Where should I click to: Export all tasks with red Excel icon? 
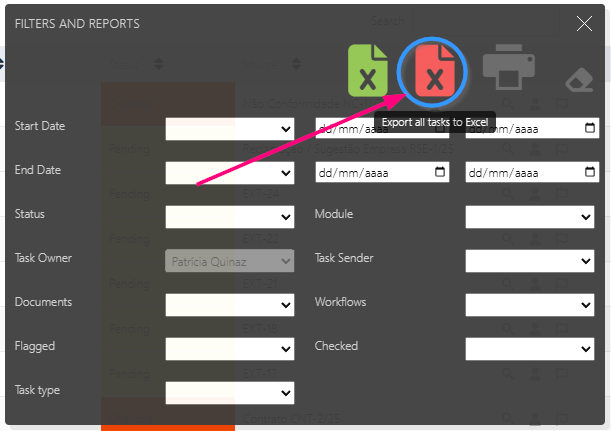pyautogui.click(x=435, y=71)
